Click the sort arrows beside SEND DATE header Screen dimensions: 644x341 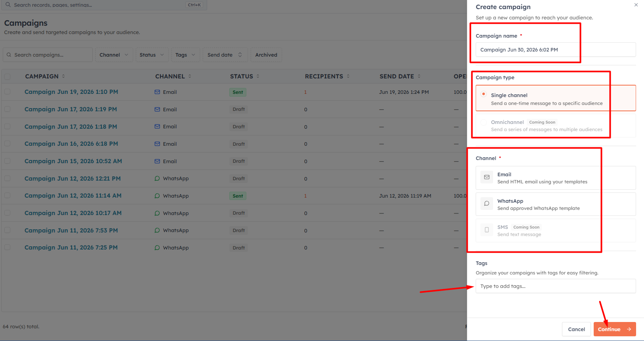click(419, 76)
